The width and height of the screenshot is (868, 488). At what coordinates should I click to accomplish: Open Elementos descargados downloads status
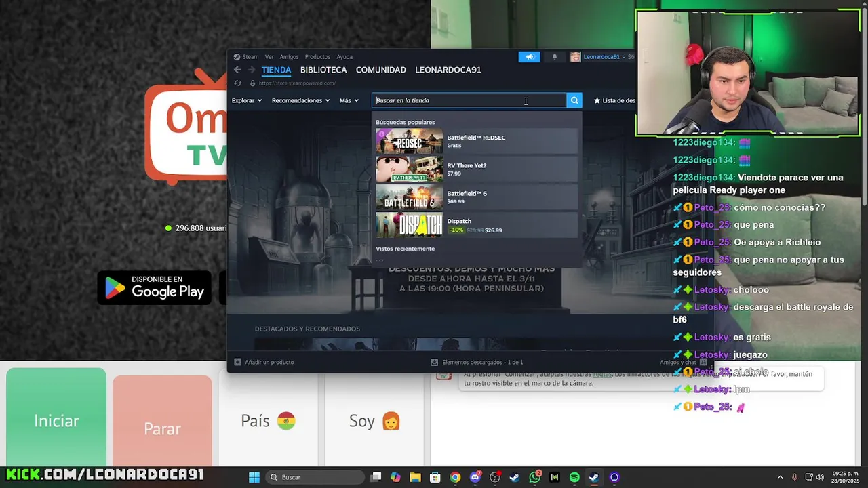[477, 362]
